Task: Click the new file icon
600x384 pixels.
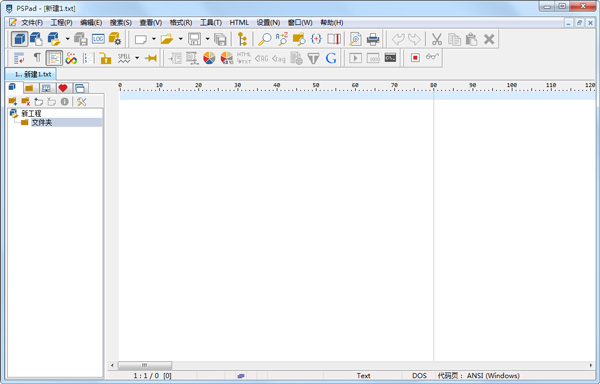Action: point(141,39)
